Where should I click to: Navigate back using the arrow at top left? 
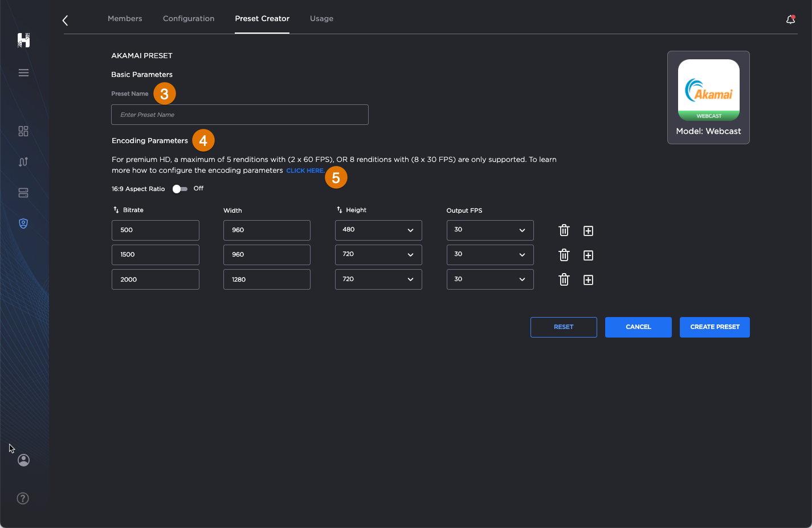click(65, 20)
